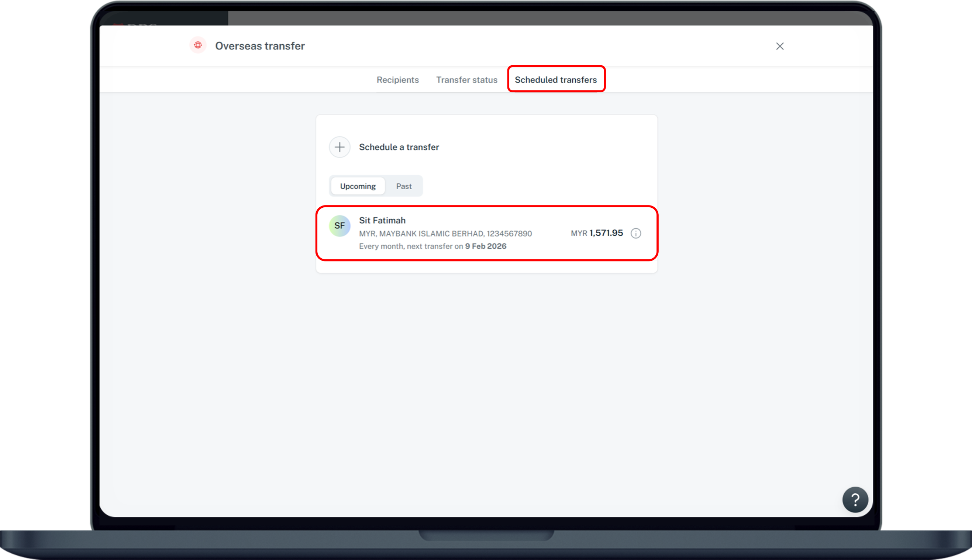Select the Scheduled transfers tab

tap(556, 80)
